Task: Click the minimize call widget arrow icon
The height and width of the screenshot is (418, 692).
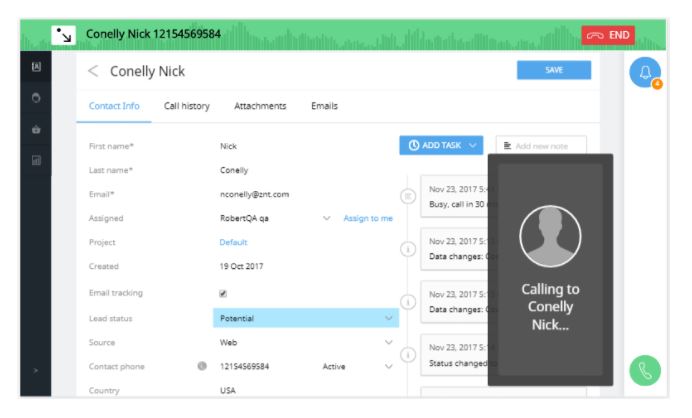Action: pos(63,35)
